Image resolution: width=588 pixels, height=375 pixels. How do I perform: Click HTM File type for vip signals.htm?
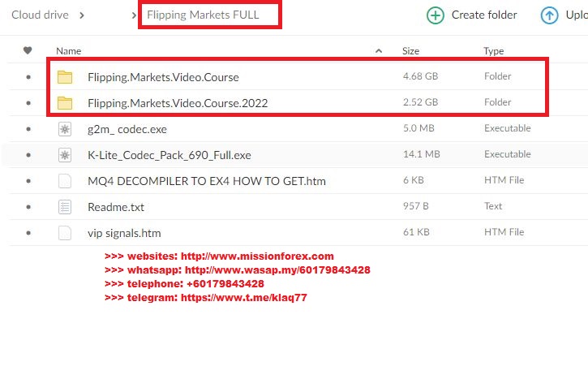coord(504,232)
